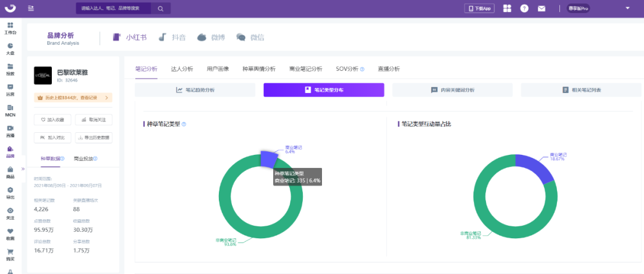Click the blue 商业笔记 slice in left donut
Viewport: 644px width, 274px height.
click(x=268, y=158)
